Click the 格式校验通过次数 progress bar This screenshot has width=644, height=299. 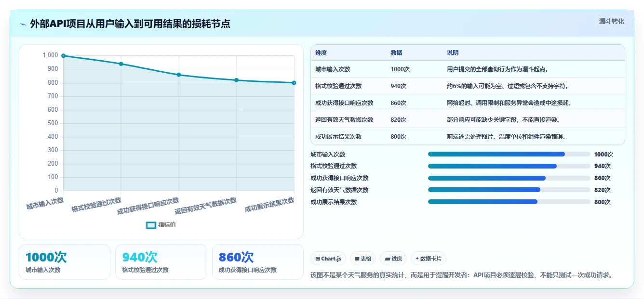tap(509, 166)
